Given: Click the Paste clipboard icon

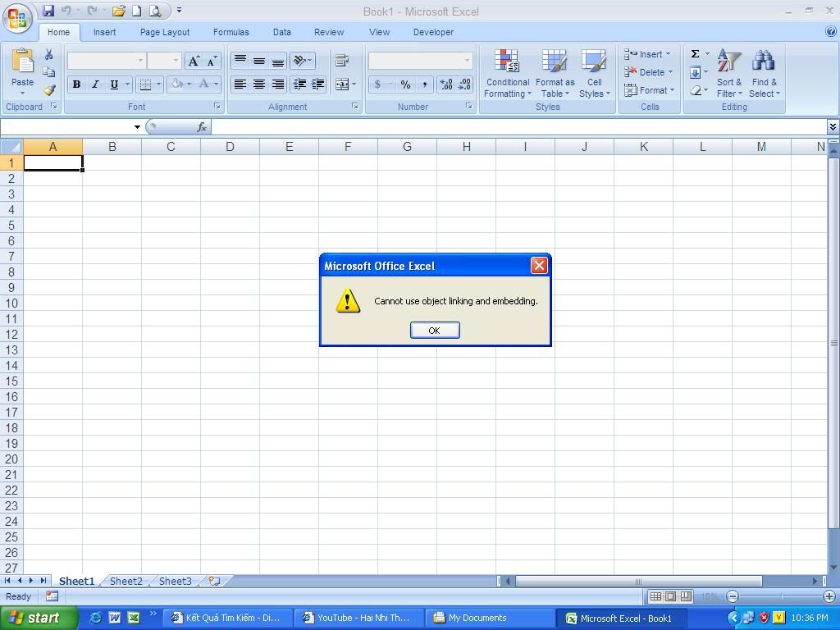Looking at the screenshot, I should pyautogui.click(x=22, y=62).
